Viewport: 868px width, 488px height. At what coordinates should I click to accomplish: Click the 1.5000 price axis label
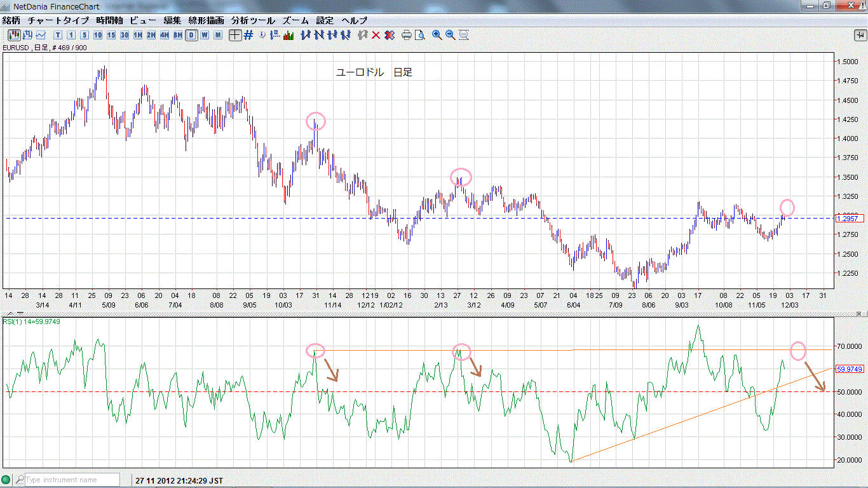click(848, 62)
